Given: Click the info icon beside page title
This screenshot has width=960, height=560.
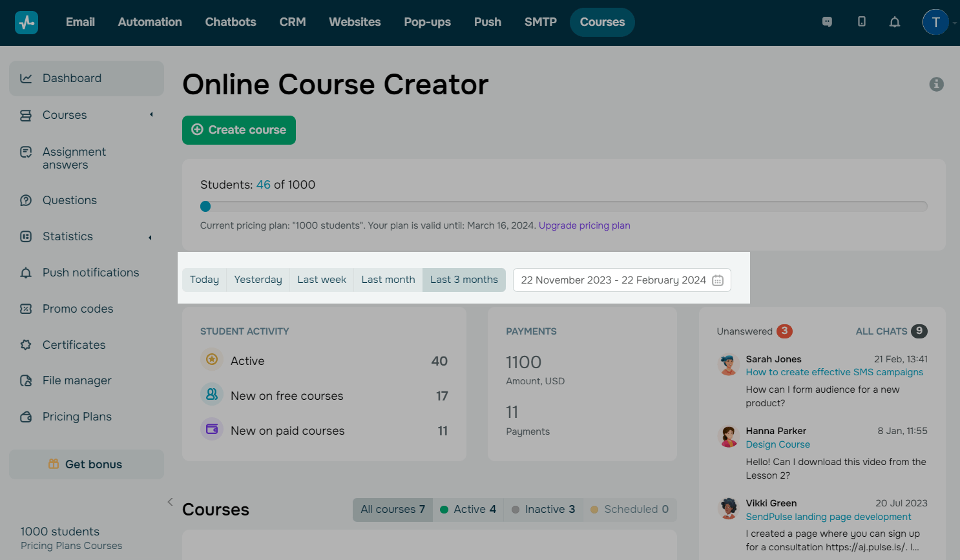Looking at the screenshot, I should [937, 84].
